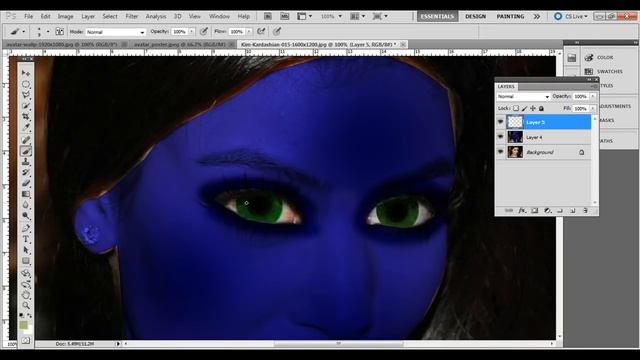This screenshot has width=640, height=360.
Task: Select the Rectangle shape tool
Action: click(26, 260)
